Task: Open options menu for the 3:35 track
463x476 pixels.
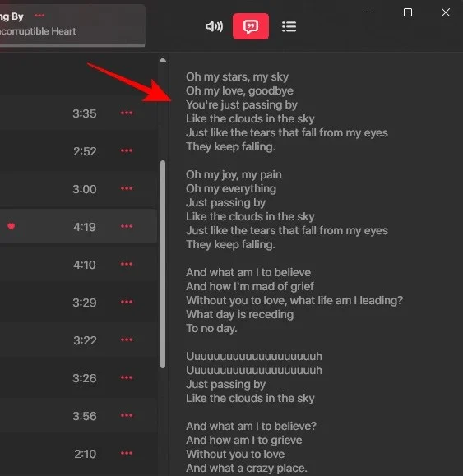Action: pos(127,113)
